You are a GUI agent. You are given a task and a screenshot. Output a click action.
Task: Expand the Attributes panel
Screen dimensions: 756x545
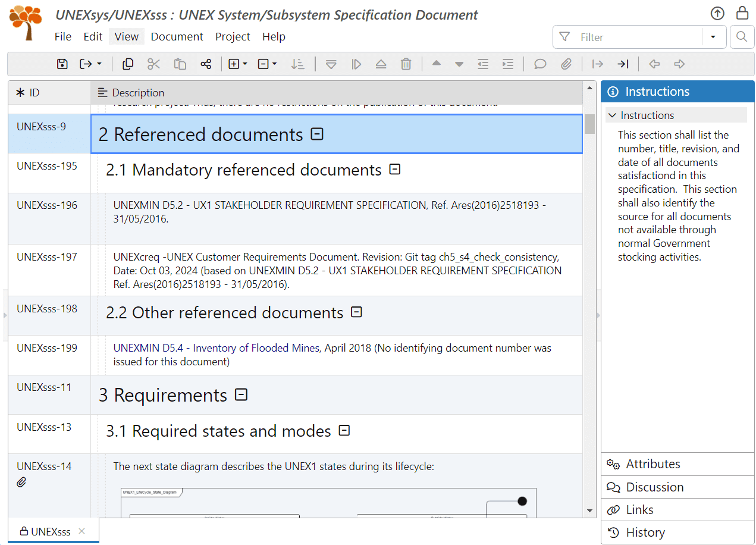click(677, 464)
